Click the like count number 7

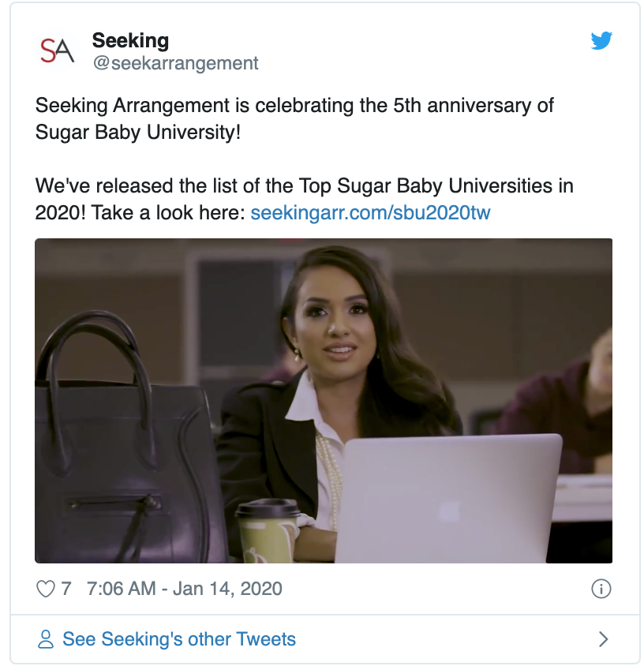click(x=66, y=589)
